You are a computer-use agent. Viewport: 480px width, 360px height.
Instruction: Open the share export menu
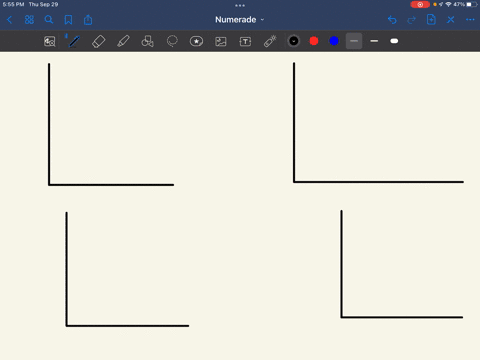click(88, 20)
